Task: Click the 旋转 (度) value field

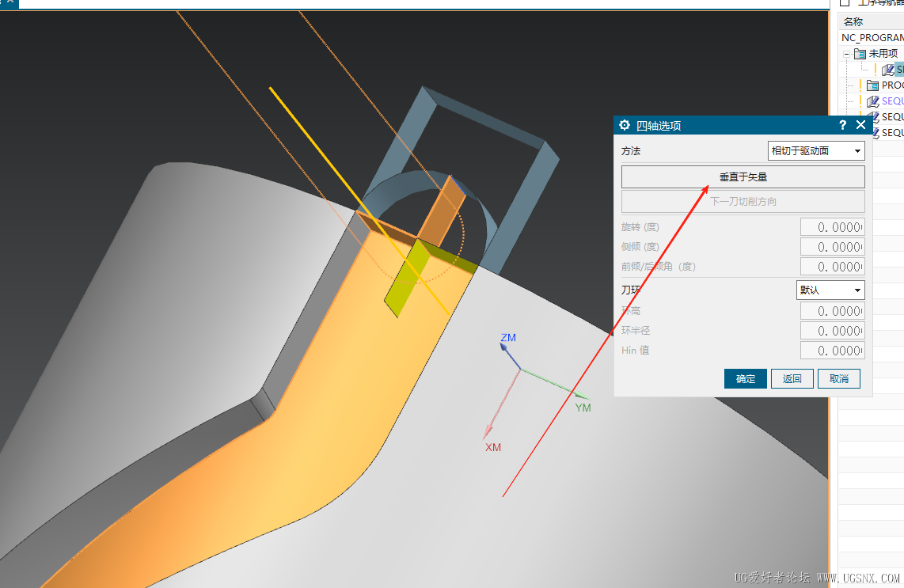Action: [833, 227]
